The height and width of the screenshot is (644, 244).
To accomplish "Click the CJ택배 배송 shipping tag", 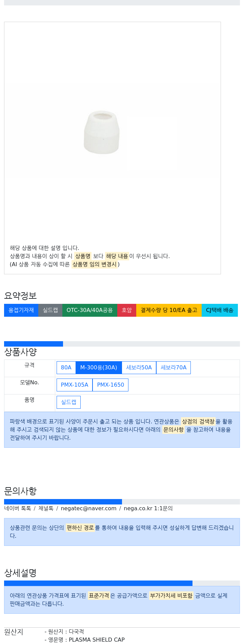I will click(220, 310).
